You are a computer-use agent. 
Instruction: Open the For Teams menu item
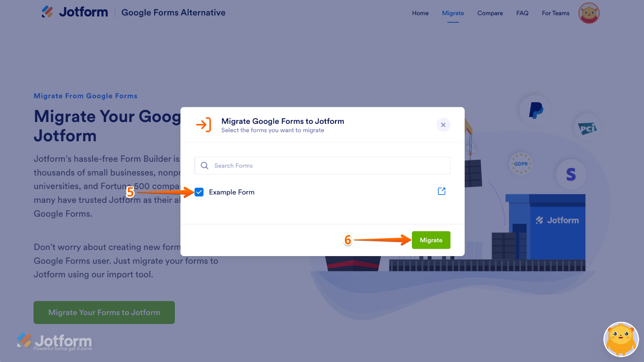click(x=555, y=13)
